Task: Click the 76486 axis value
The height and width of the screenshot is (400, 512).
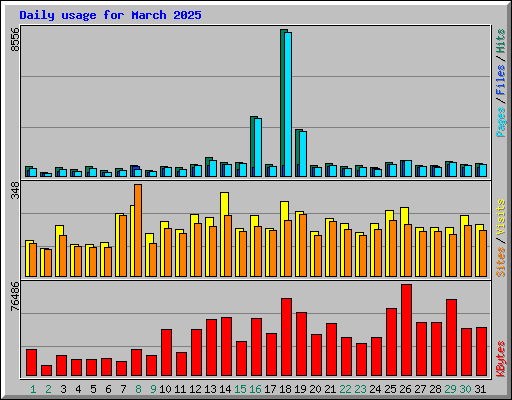Action: pyautogui.click(x=15, y=296)
